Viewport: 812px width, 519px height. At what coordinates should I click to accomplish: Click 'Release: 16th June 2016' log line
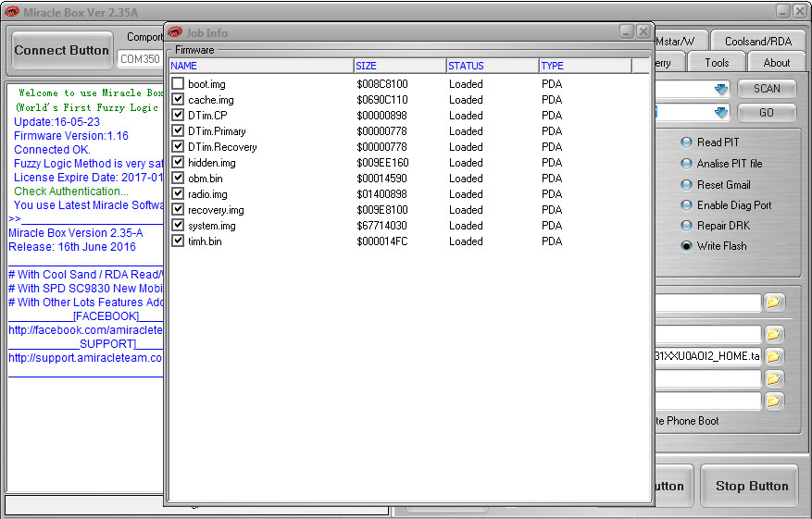pyautogui.click(x=72, y=247)
